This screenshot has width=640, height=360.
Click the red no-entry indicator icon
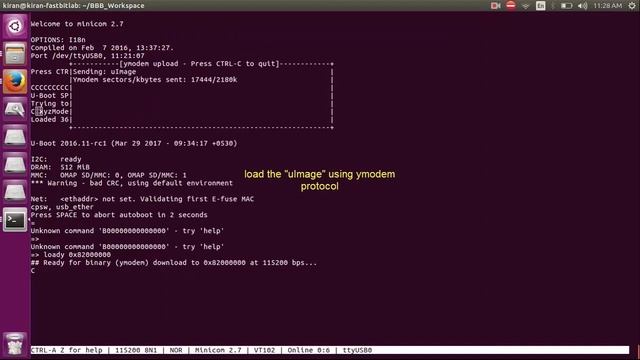[511, 5]
